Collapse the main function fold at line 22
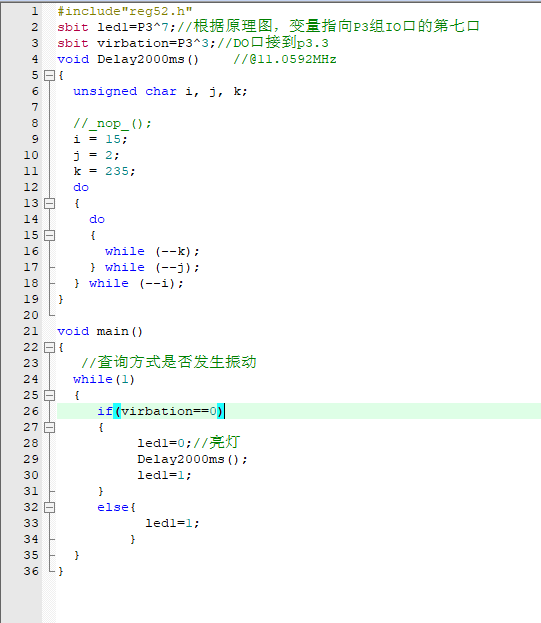The image size is (541, 623). click(x=49, y=348)
